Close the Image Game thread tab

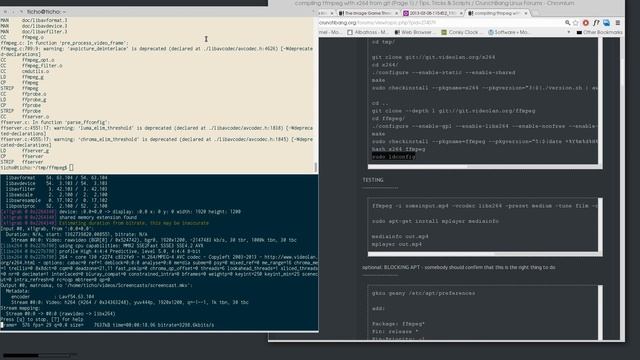click(x=396, y=13)
